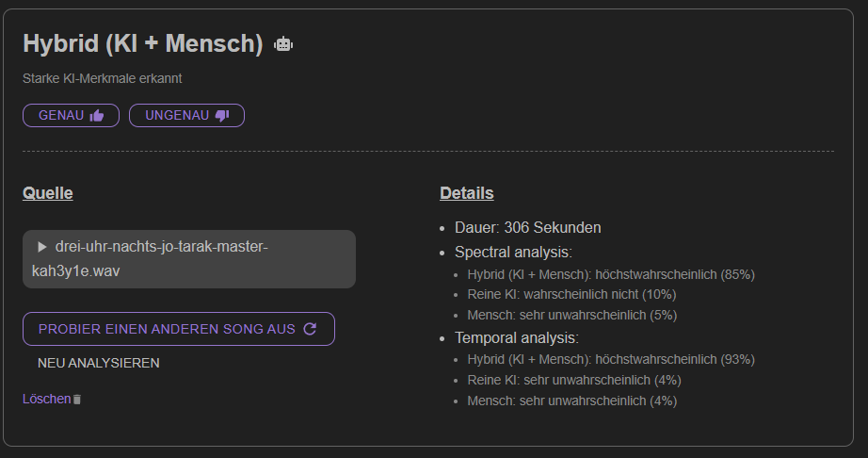Click NEU ANALYSIEREN
The width and height of the screenshot is (868, 458).
(x=99, y=363)
